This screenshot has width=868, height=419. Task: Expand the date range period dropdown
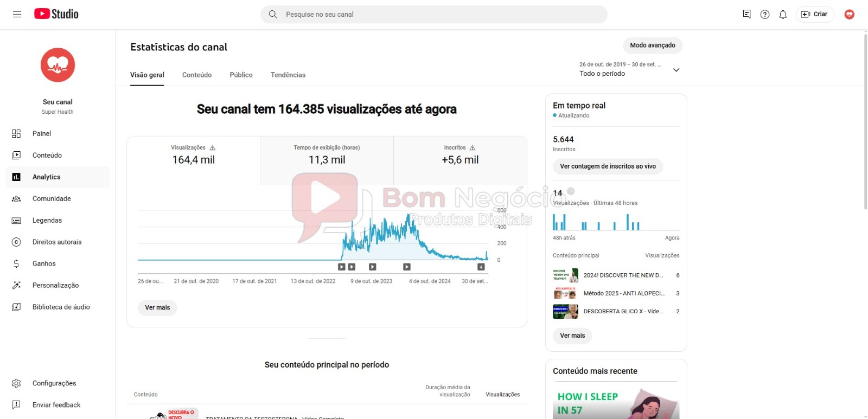[676, 70]
